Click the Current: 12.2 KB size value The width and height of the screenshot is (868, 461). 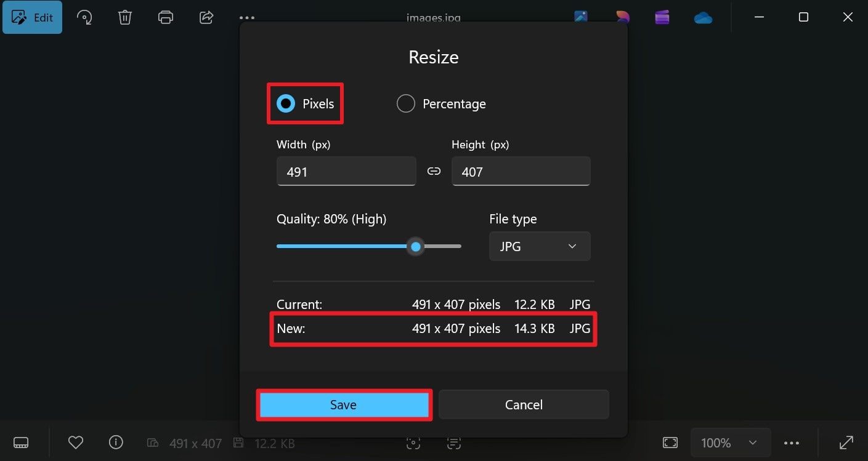pos(535,304)
